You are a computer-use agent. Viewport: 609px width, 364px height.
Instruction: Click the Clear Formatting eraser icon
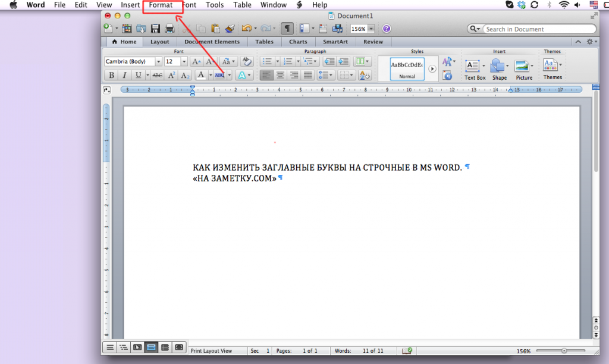[246, 61]
